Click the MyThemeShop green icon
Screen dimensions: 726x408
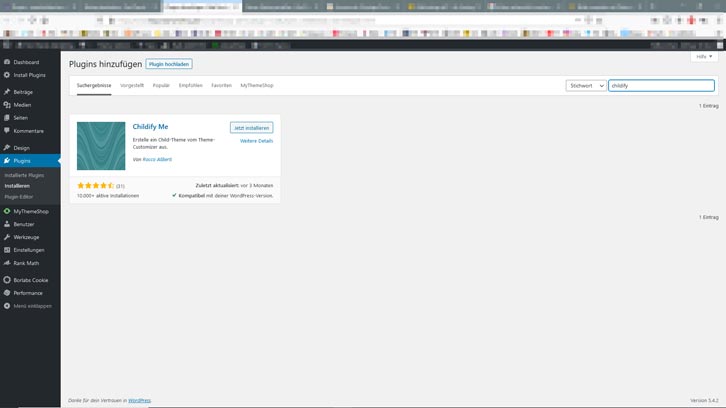(x=7, y=211)
